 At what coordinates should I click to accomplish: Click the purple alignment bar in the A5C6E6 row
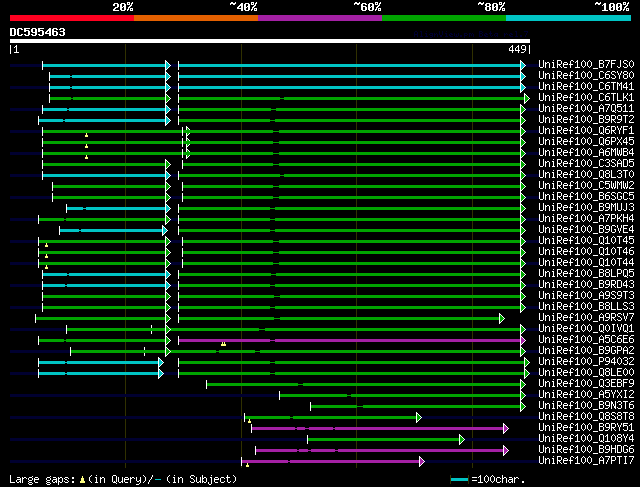tap(352, 340)
